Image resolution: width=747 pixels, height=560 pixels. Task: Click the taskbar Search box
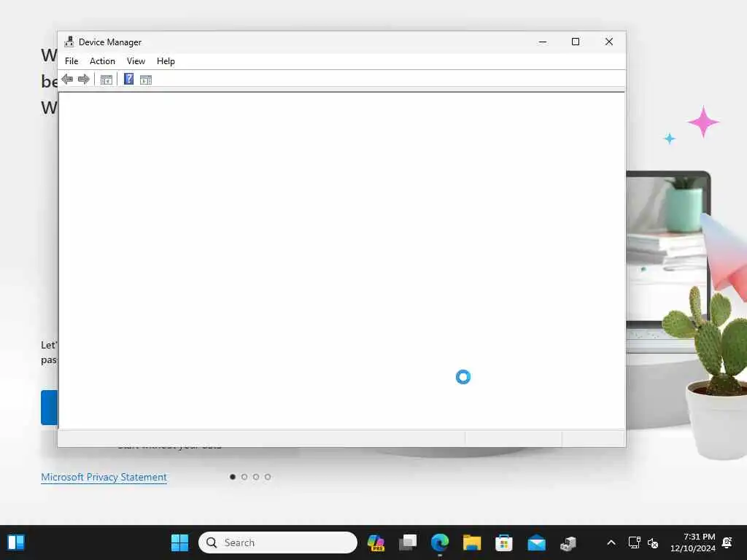[278, 542]
